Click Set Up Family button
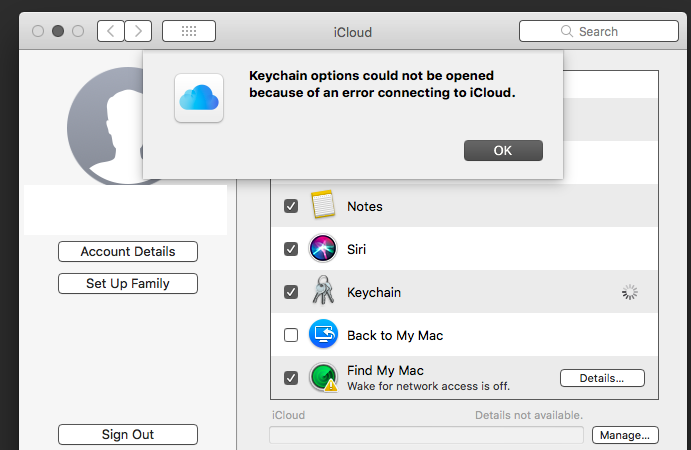Screen dimensions: 691x450 128,283
